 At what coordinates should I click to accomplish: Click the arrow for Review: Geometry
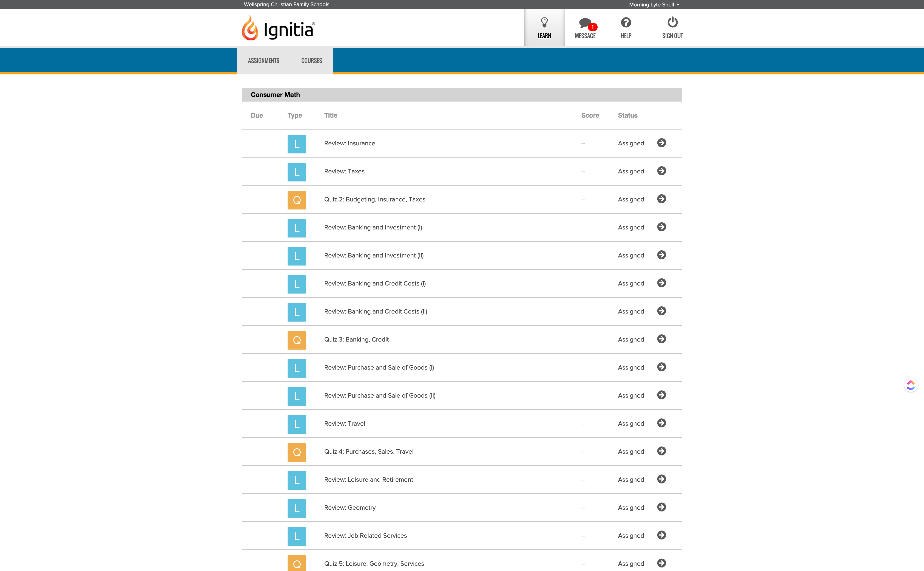click(x=661, y=507)
